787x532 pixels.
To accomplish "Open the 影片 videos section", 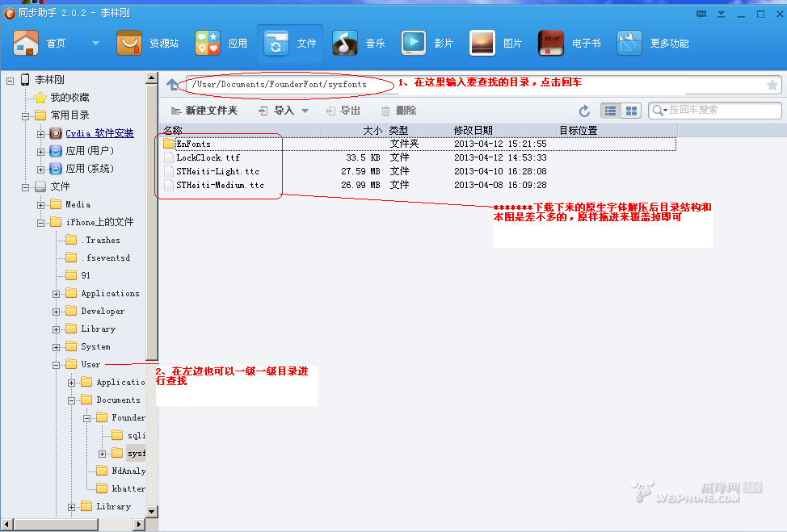I will tap(427, 44).
